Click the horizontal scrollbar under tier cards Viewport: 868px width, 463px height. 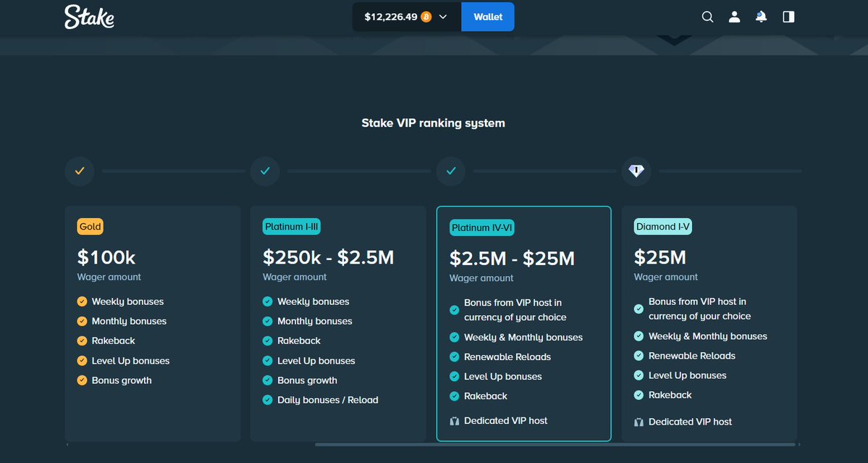coord(555,444)
